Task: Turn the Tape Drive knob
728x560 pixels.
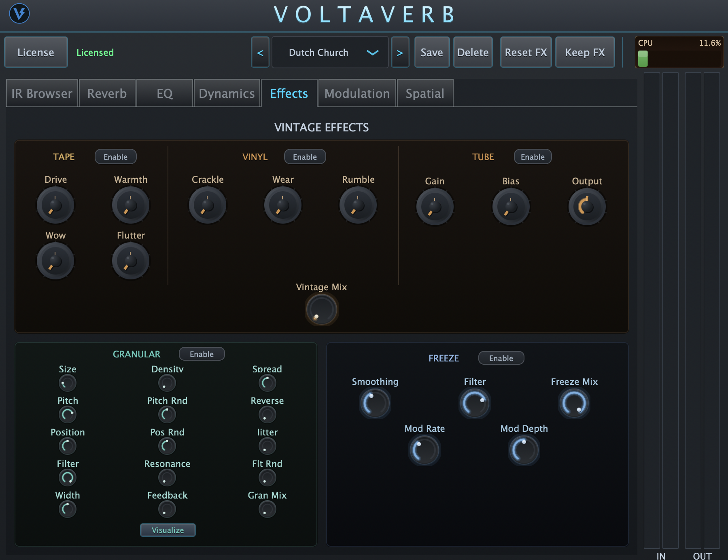Action: [55, 205]
